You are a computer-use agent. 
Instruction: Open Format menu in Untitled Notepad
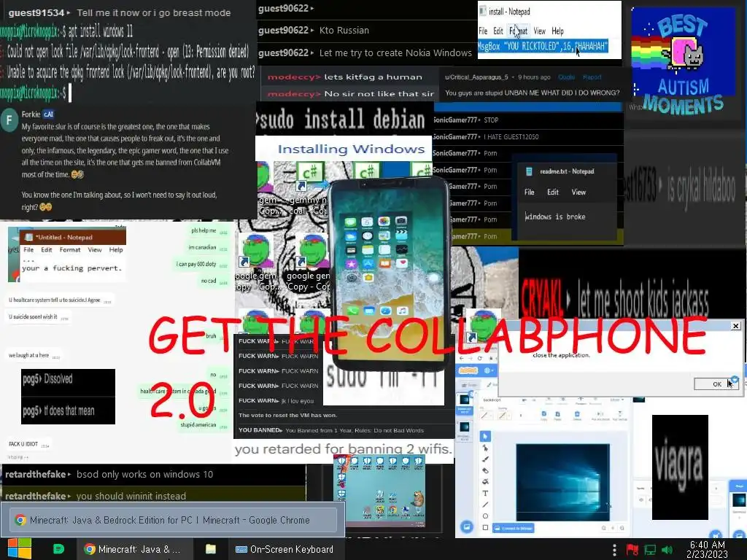(69, 249)
